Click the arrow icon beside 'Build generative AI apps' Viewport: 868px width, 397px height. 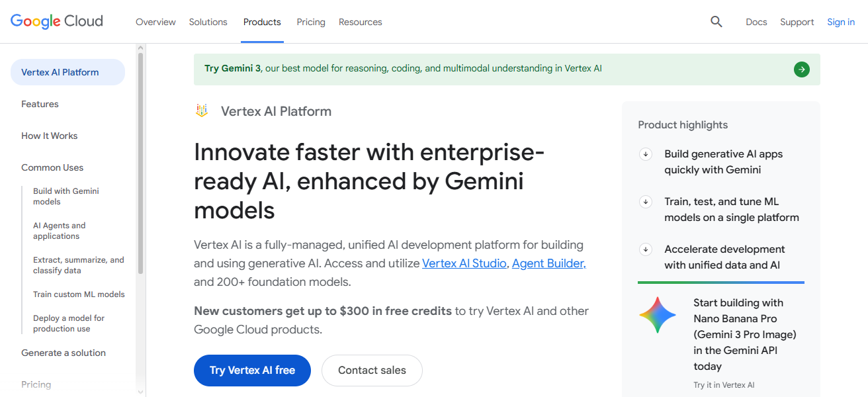(645, 154)
